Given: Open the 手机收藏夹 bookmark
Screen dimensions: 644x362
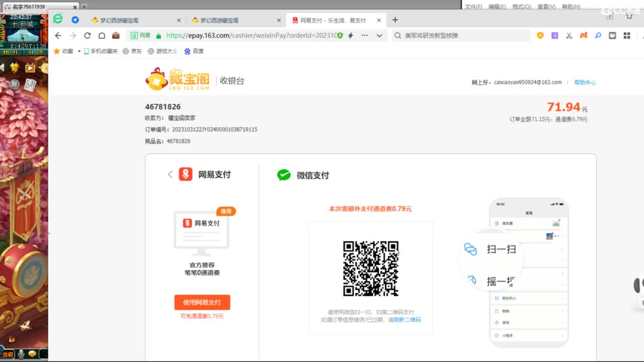Looking at the screenshot, I should (101, 51).
